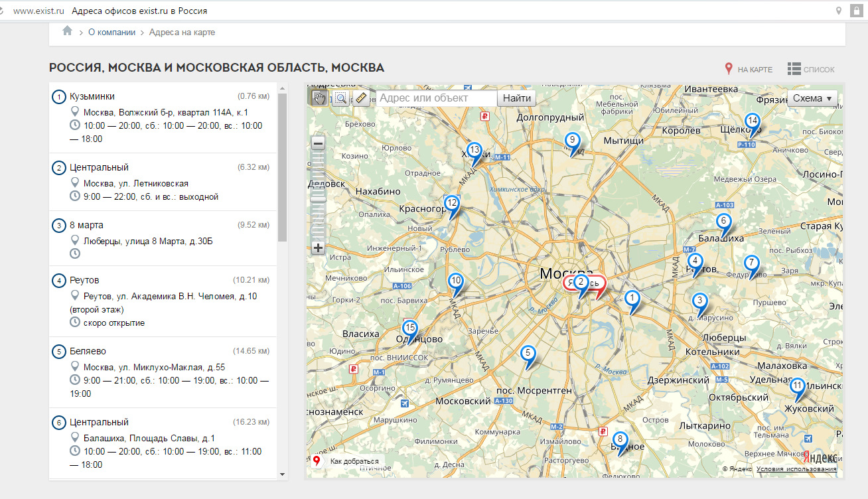The image size is (868, 499).
Task: Click the office list scrollbar thumb
Action: point(283,167)
